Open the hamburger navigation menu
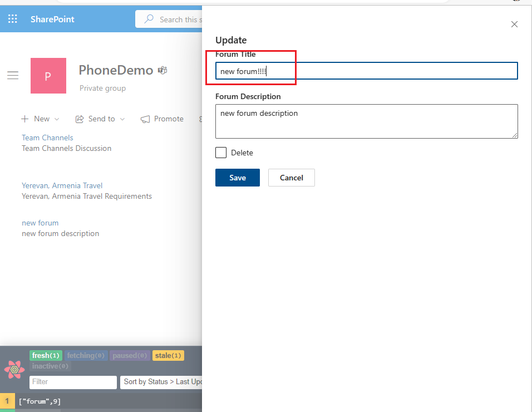The image size is (532, 412). coord(13,76)
